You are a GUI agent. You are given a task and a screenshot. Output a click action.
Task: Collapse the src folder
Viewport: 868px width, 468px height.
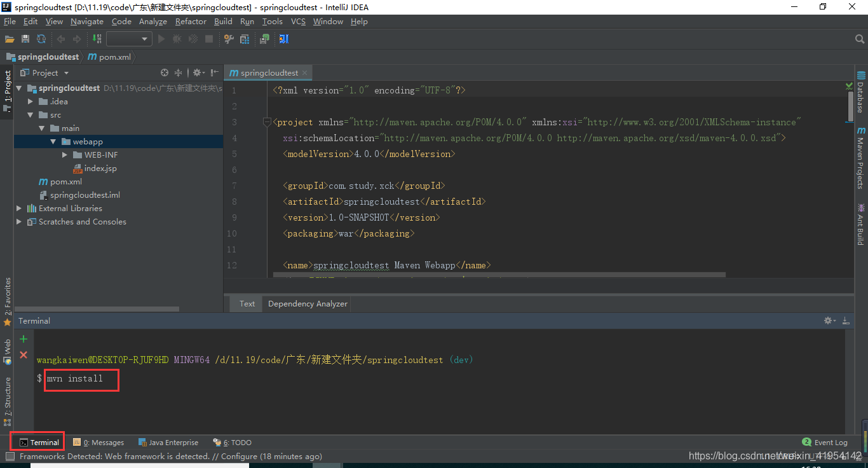tap(31, 115)
